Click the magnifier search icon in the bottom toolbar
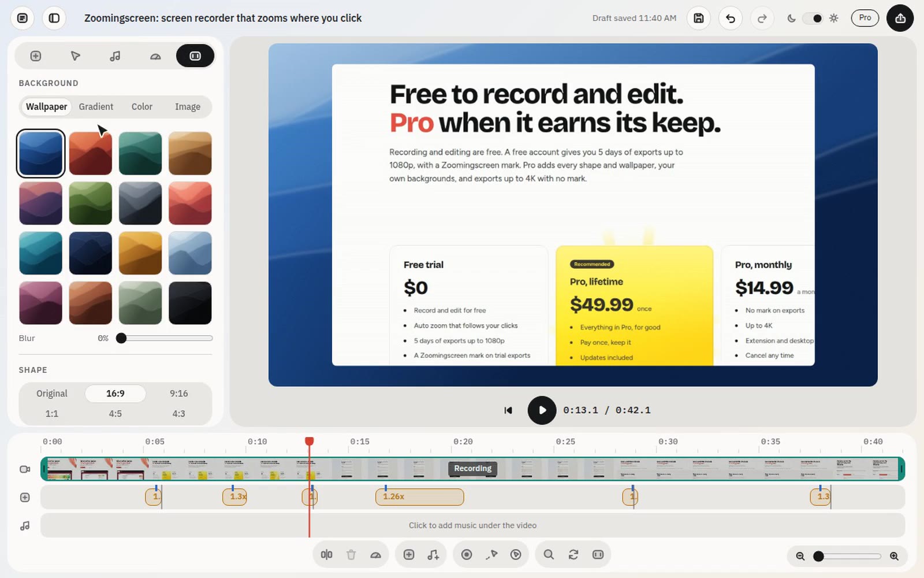Screen dimensions: 924x578 coord(549,555)
